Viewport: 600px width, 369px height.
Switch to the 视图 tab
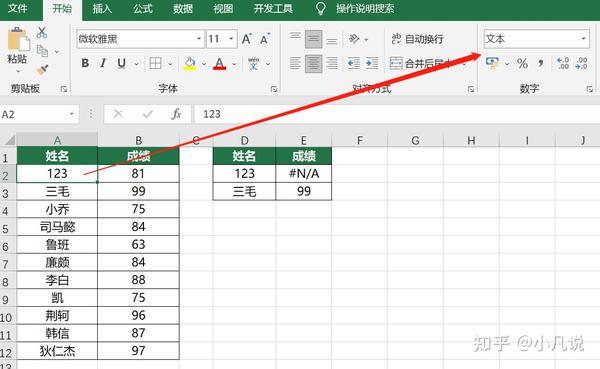(x=223, y=8)
